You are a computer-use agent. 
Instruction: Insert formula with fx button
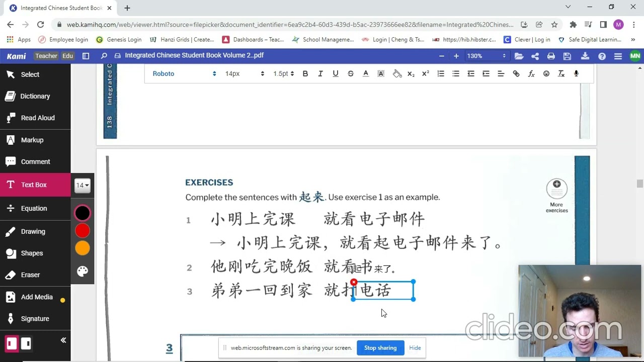pyautogui.click(x=531, y=73)
